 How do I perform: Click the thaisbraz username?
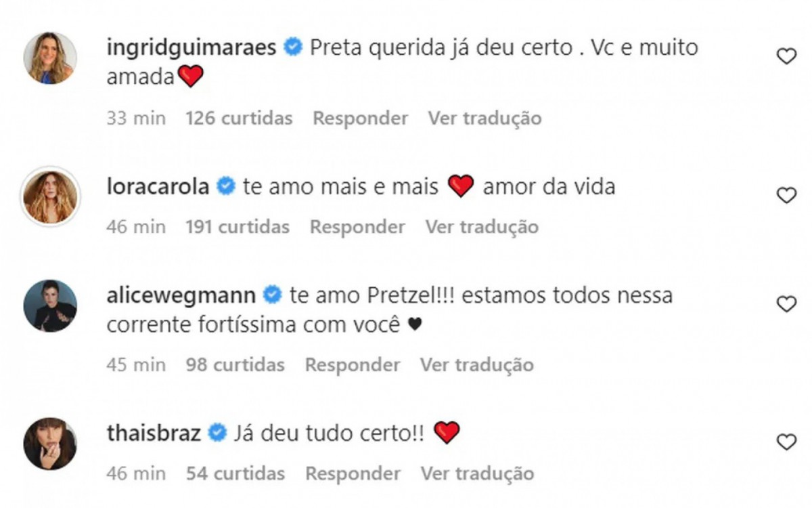(154, 433)
